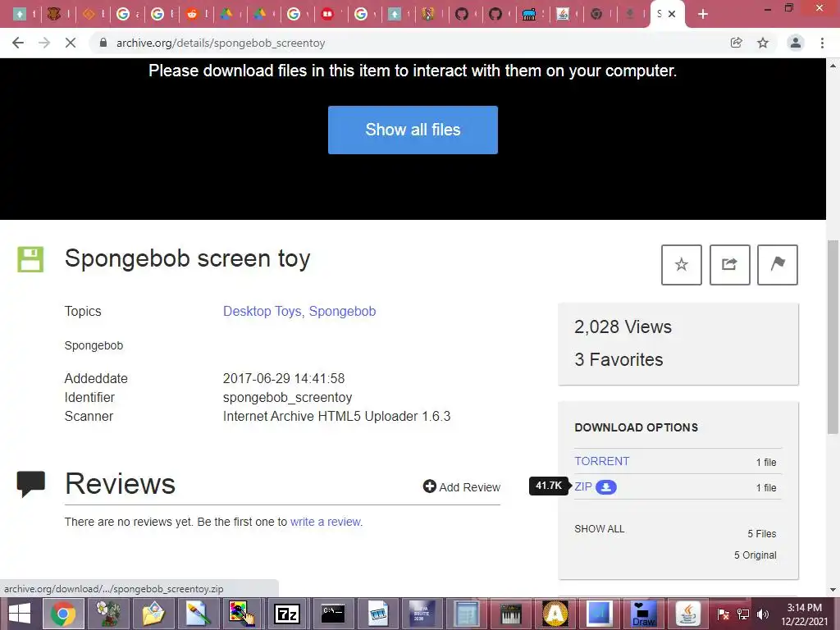Click the Addeddate value 2017-06-29 14:41:58
This screenshot has width=840, height=630.
pyautogui.click(x=284, y=378)
